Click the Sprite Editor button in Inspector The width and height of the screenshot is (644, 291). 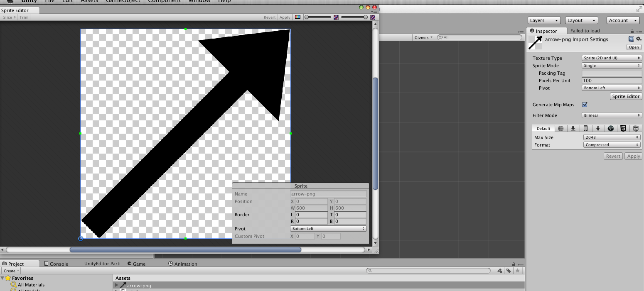pyautogui.click(x=626, y=96)
